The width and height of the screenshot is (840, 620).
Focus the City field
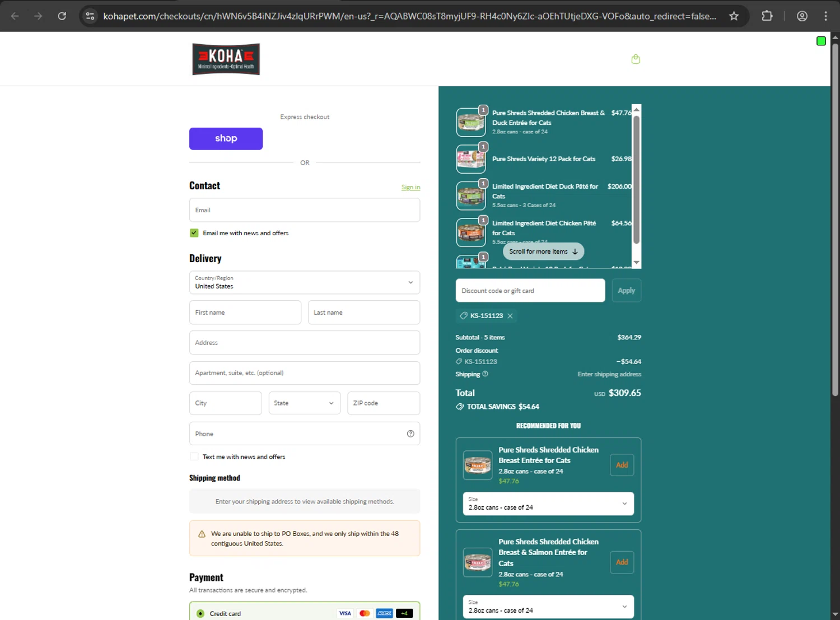pos(226,403)
